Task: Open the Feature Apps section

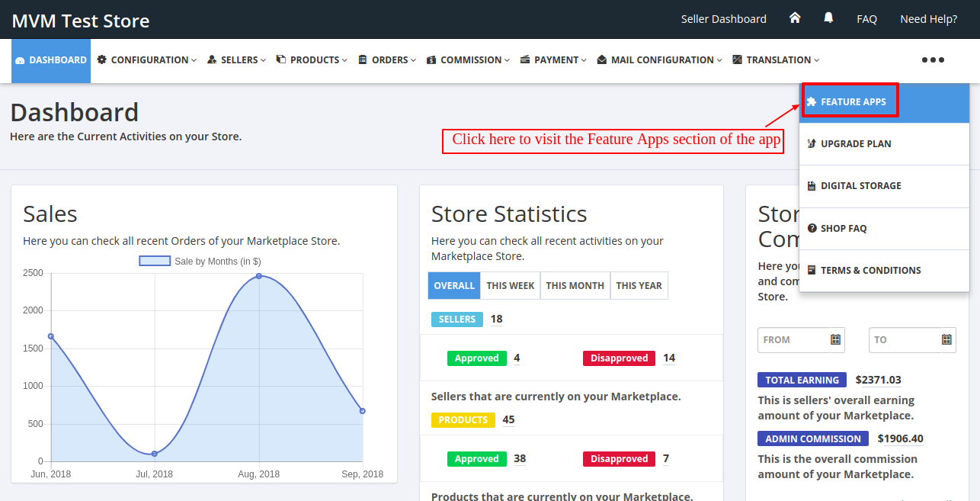Action: 849,100
